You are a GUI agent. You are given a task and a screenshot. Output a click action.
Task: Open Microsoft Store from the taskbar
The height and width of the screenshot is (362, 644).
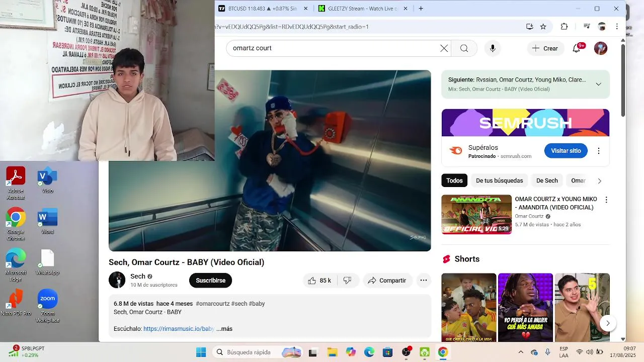[x=387, y=352]
